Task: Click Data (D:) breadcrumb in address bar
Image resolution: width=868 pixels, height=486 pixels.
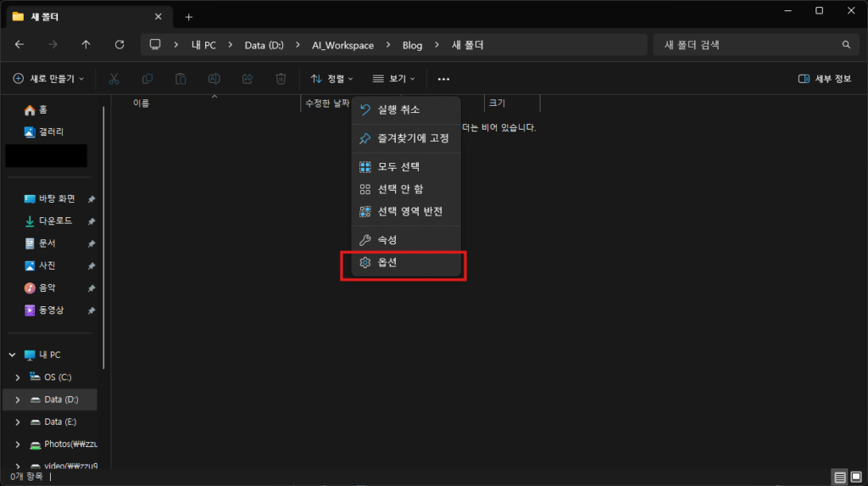Action: pyautogui.click(x=264, y=45)
